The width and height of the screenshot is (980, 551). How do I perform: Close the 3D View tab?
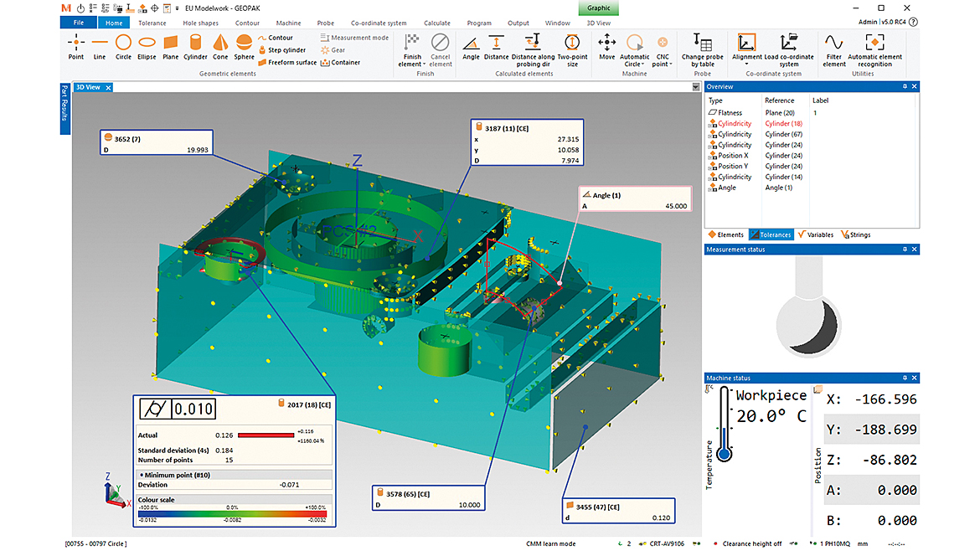tap(108, 87)
